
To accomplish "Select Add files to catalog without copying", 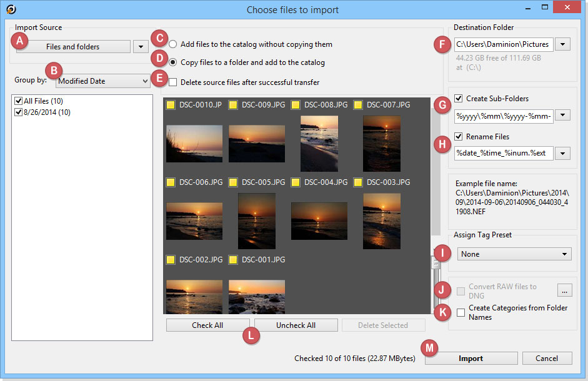I will 172,44.
